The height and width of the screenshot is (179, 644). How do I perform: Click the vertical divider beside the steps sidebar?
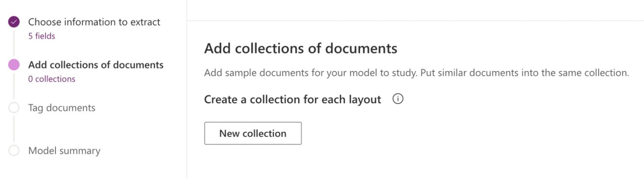coord(187,89)
